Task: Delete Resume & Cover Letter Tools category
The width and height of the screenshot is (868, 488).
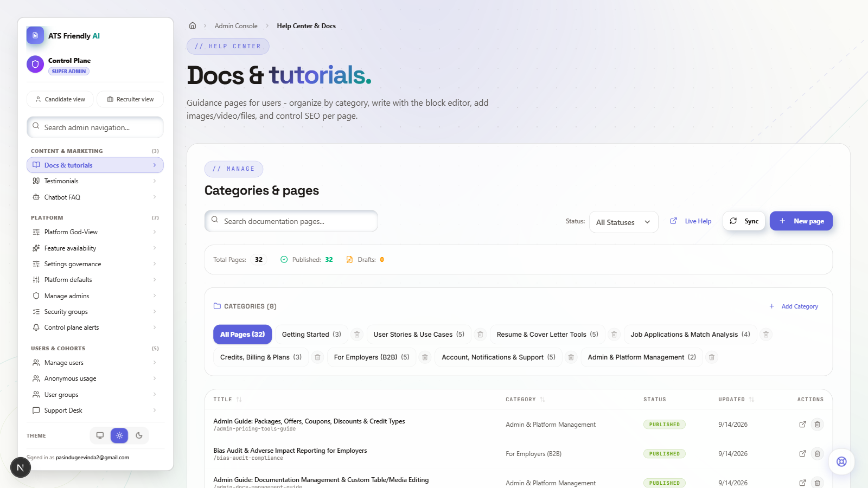Action: (x=614, y=335)
